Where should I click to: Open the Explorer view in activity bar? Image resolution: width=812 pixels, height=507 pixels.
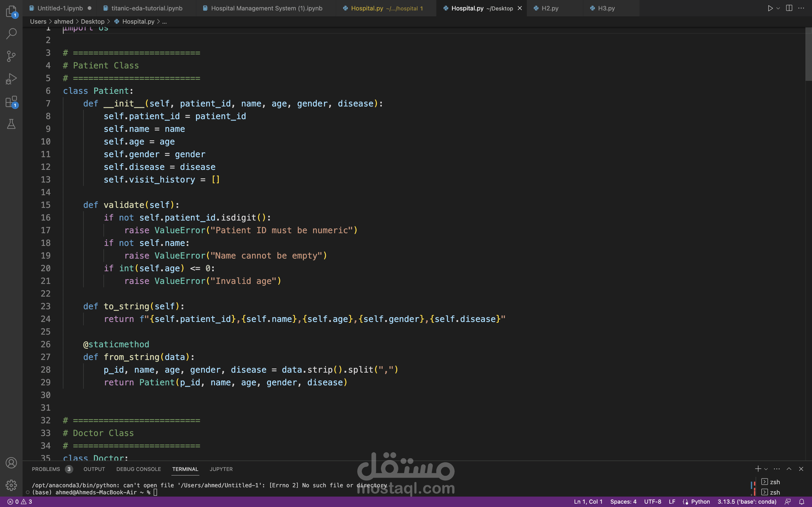click(x=11, y=11)
